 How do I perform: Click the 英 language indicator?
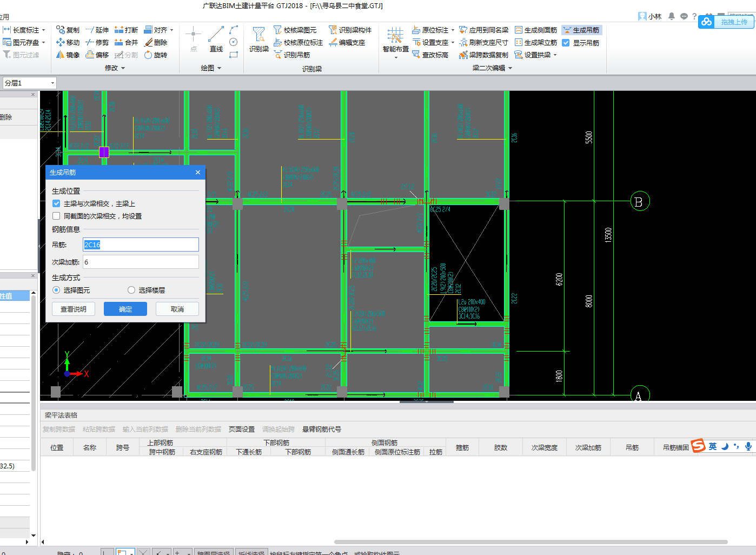tap(713, 446)
